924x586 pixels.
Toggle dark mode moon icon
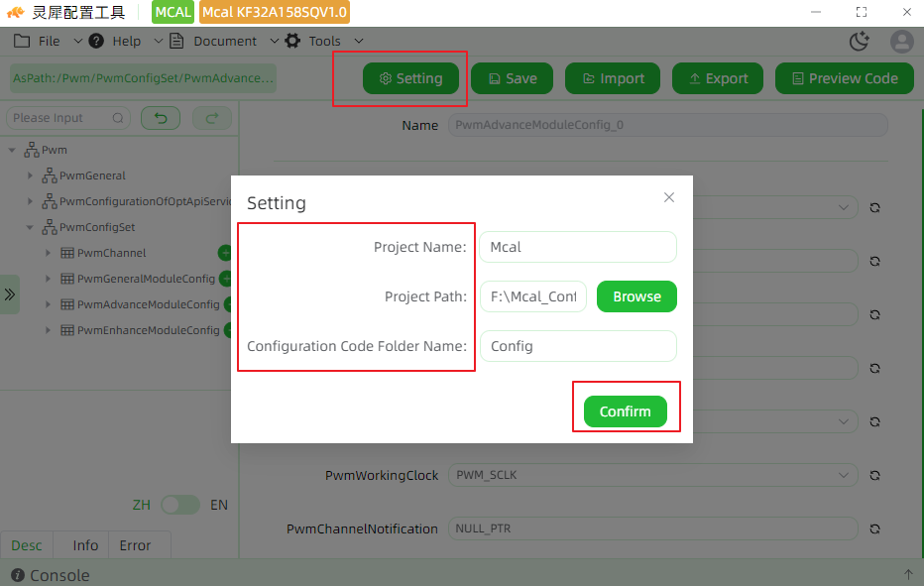[x=860, y=41]
